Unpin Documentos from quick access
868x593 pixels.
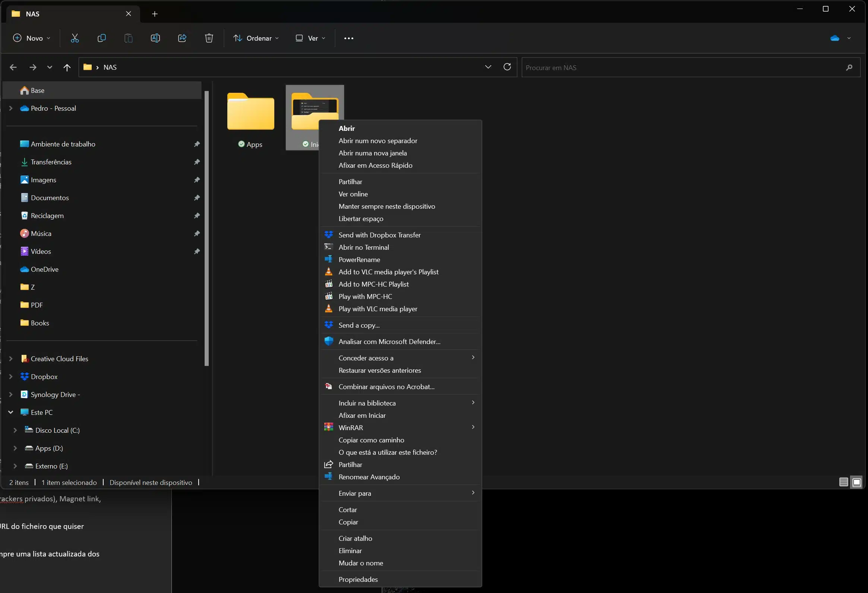197,198
